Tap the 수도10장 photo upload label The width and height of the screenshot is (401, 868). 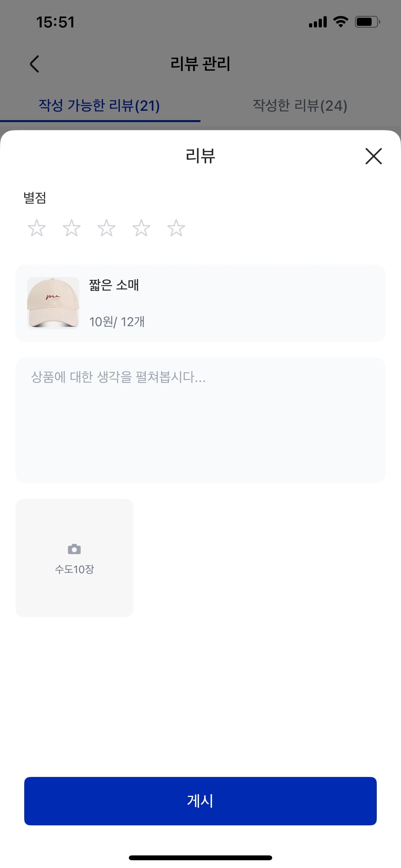pyautogui.click(x=75, y=569)
